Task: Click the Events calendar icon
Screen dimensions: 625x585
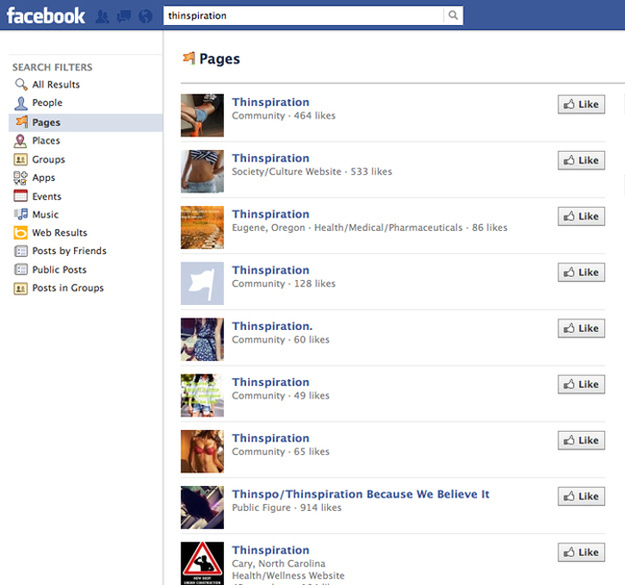Action: pyautogui.click(x=21, y=196)
